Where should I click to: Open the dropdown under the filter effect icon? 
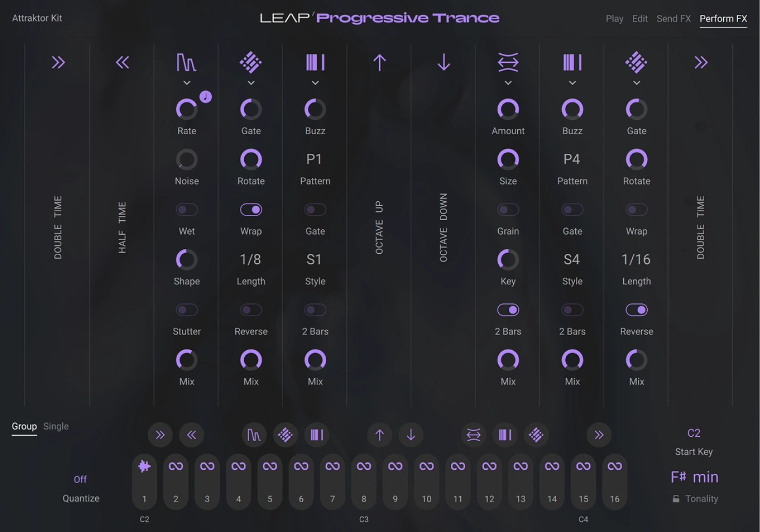tap(186, 83)
